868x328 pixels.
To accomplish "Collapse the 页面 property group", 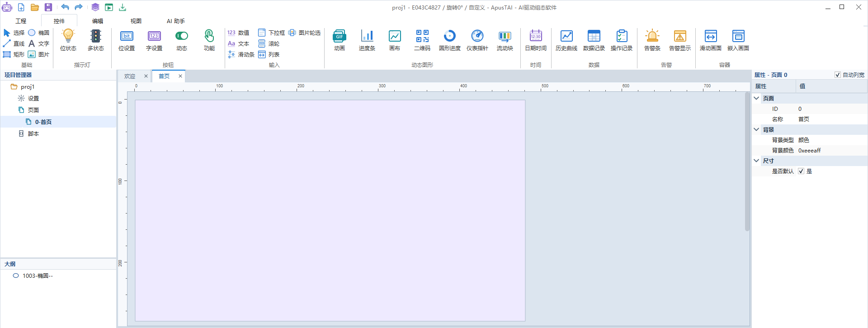I will 756,98.
